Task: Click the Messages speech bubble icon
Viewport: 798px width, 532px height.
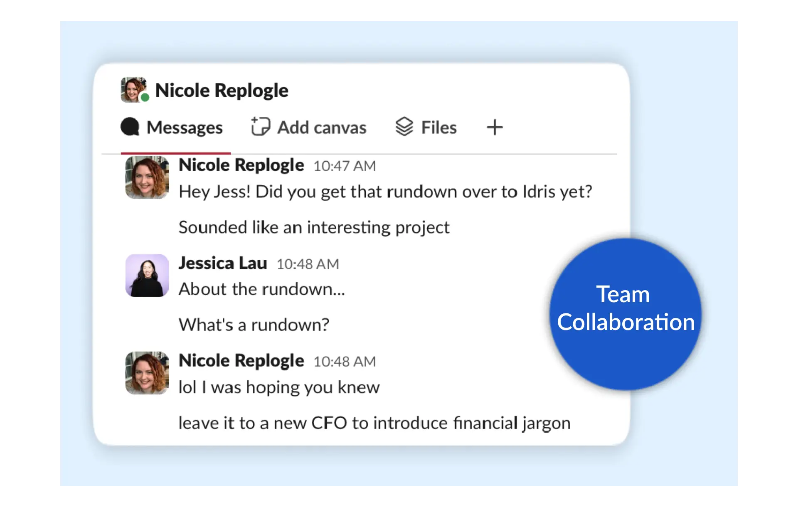Action: 130,127
